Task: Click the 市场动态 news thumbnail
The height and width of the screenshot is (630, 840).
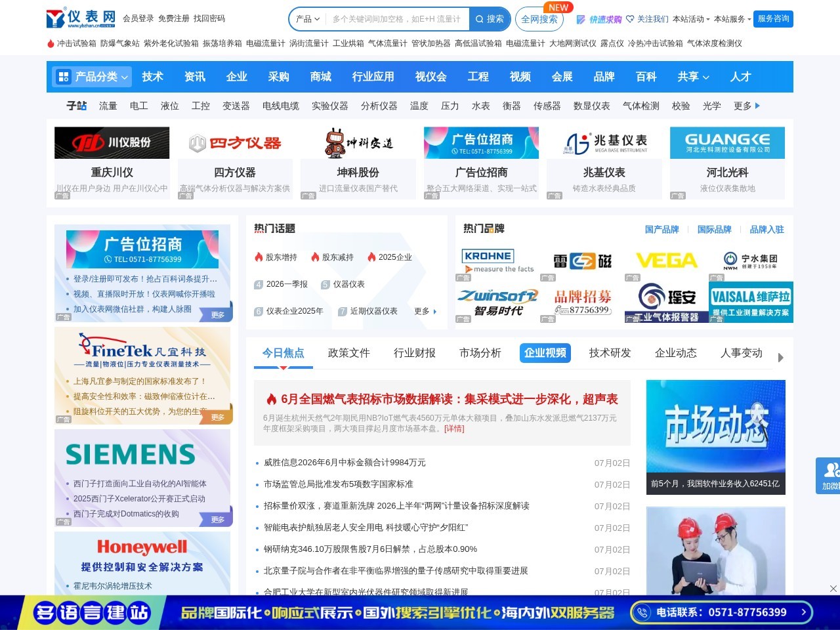Action: [715, 437]
